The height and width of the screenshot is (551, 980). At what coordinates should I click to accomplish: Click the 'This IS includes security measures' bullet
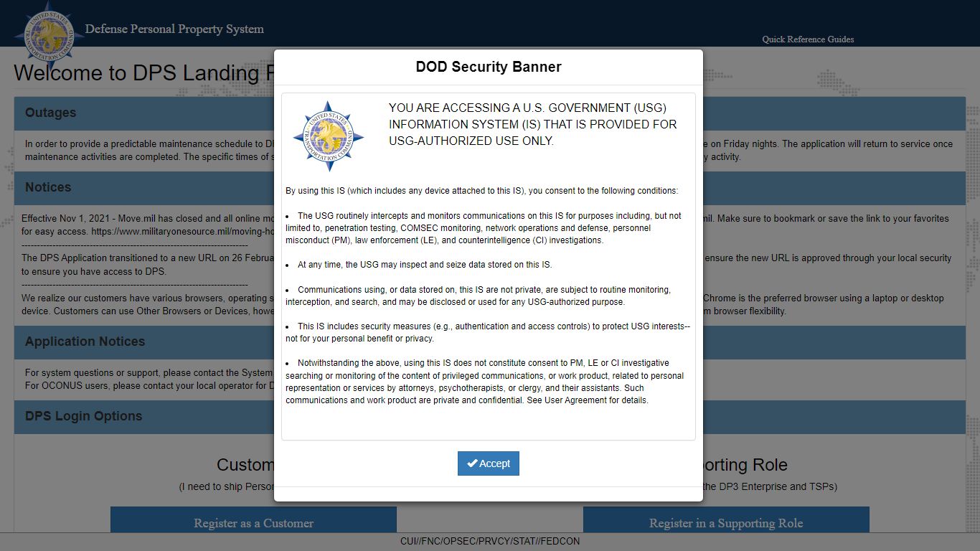488,332
